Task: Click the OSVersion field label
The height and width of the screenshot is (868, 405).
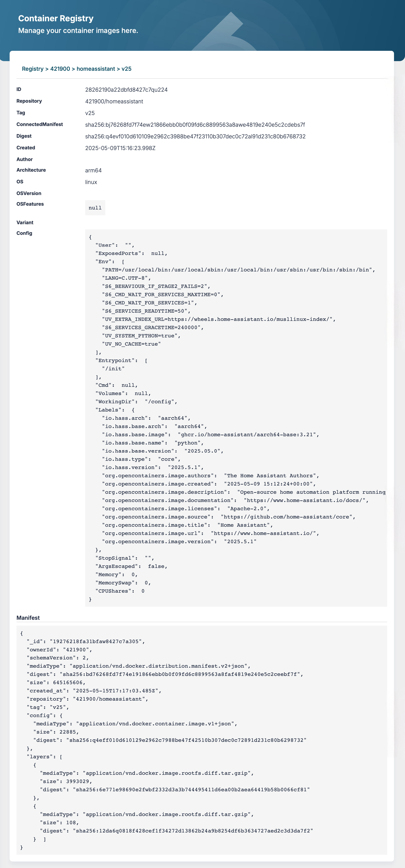Action: click(x=29, y=193)
